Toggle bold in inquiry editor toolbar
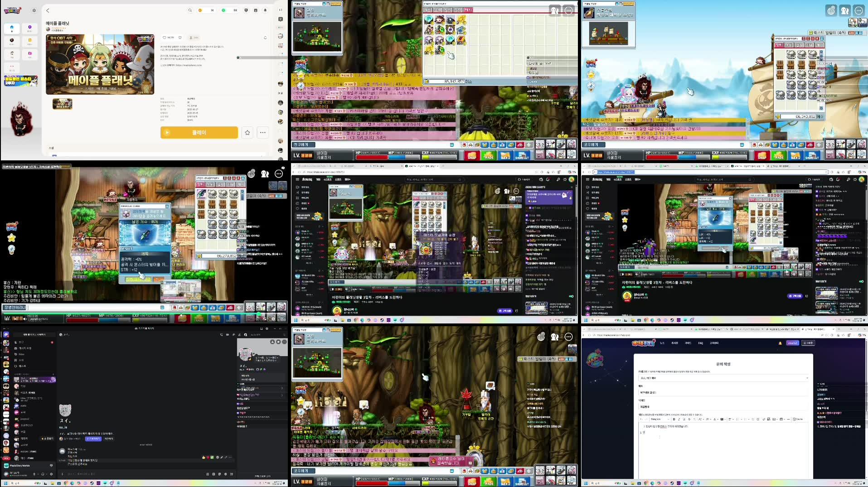 click(x=674, y=419)
